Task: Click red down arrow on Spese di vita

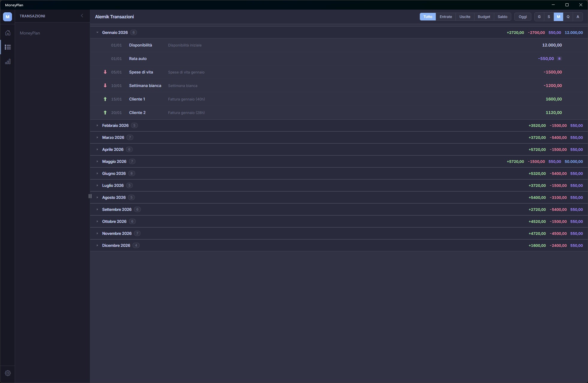Action: [105, 72]
